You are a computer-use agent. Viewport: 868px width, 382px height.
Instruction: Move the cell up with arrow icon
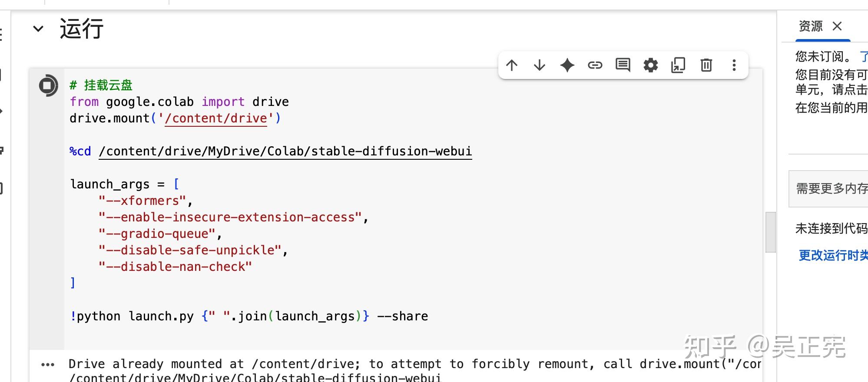[512, 65]
